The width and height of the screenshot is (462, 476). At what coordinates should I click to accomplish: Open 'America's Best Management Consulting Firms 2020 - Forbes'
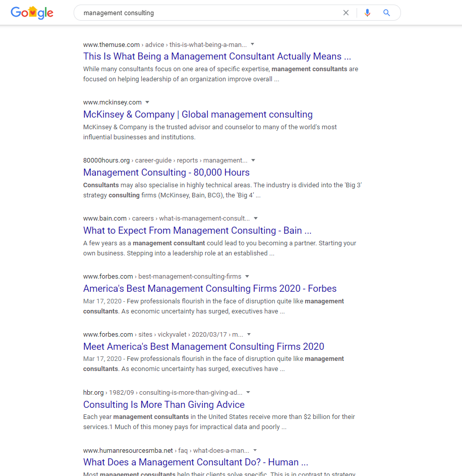click(210, 288)
